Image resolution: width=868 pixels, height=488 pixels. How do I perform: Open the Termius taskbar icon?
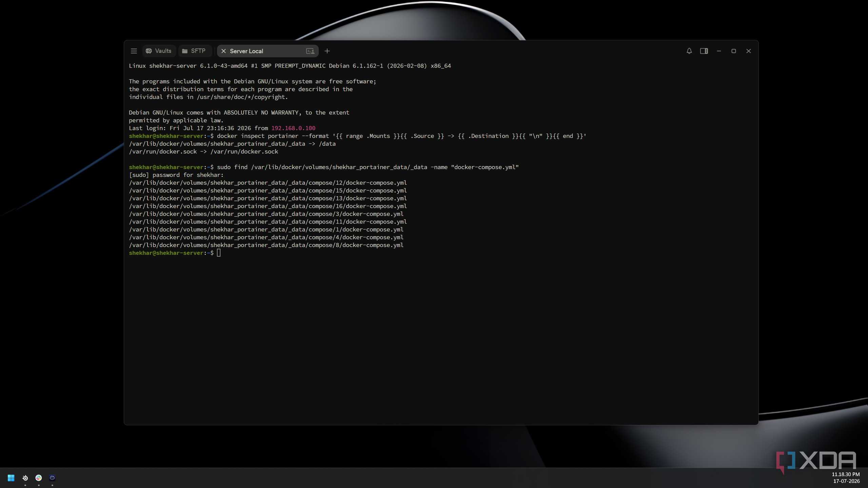click(x=52, y=478)
